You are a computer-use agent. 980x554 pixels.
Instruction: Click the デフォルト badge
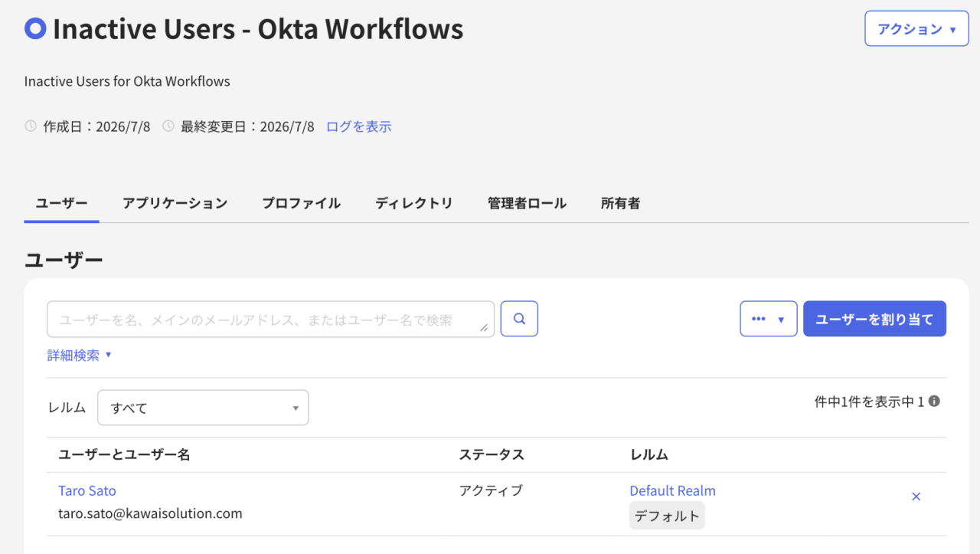point(668,516)
